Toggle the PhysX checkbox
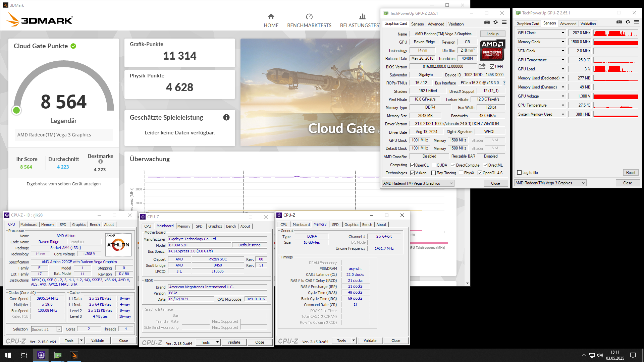The height and width of the screenshot is (362, 644). tap(461, 173)
